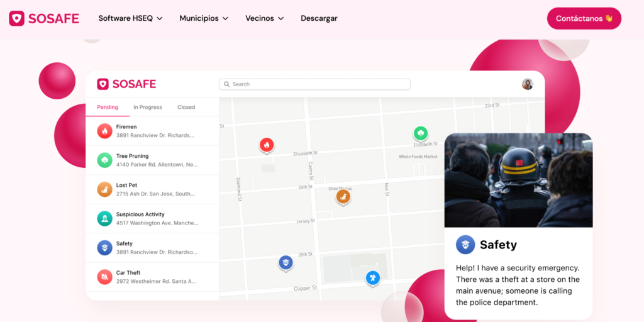Open the Municipios dropdown
This screenshot has width=644, height=322.
pos(204,18)
